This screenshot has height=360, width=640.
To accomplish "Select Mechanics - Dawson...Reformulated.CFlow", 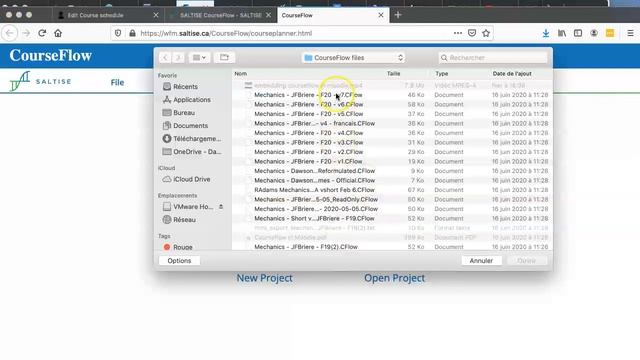I will (x=392, y=171).
